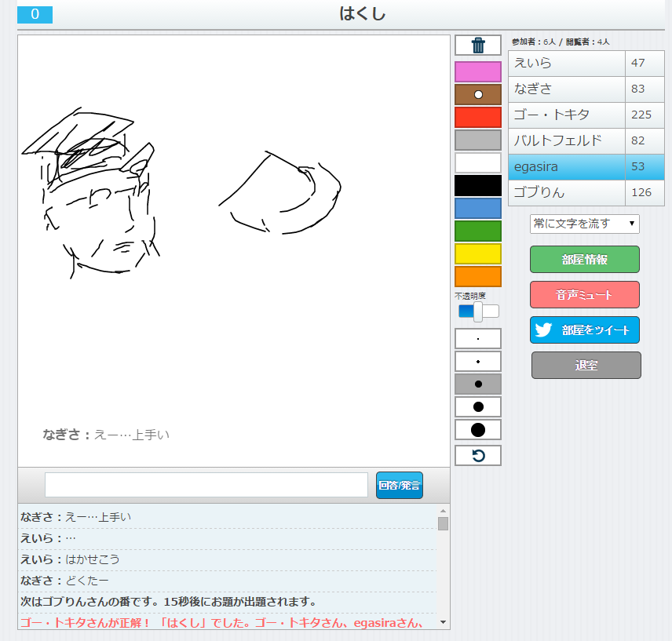Click the ゴブりんさんの番です system message
This screenshot has height=641, width=672.
click(x=168, y=602)
